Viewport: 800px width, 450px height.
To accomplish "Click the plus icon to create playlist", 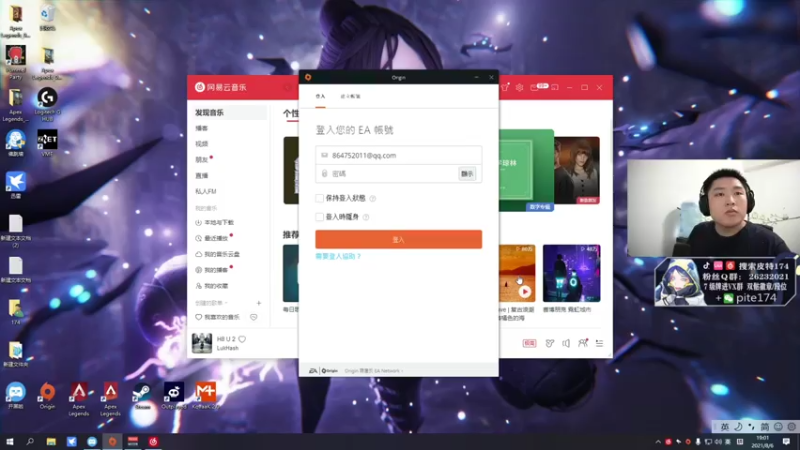I will pos(259,303).
